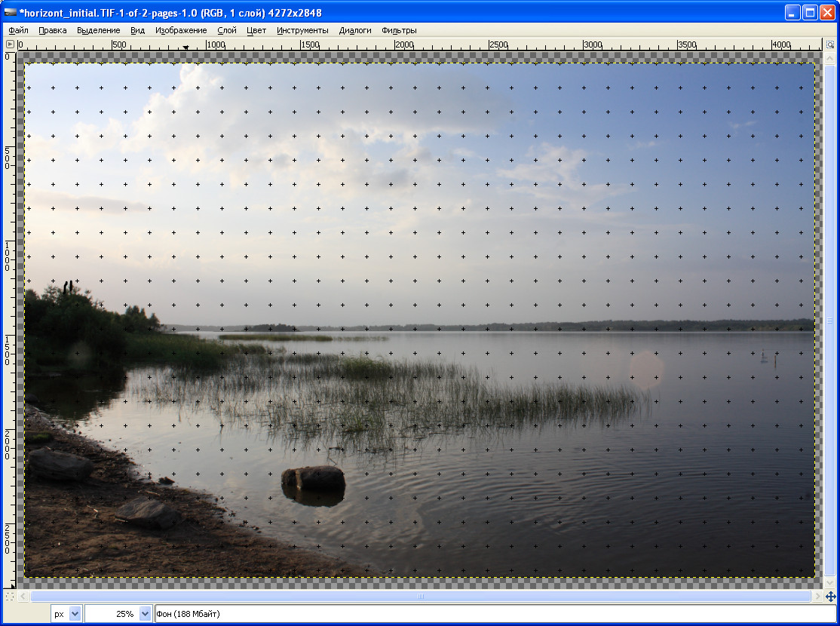Click the 25% zoom input field

112,614
